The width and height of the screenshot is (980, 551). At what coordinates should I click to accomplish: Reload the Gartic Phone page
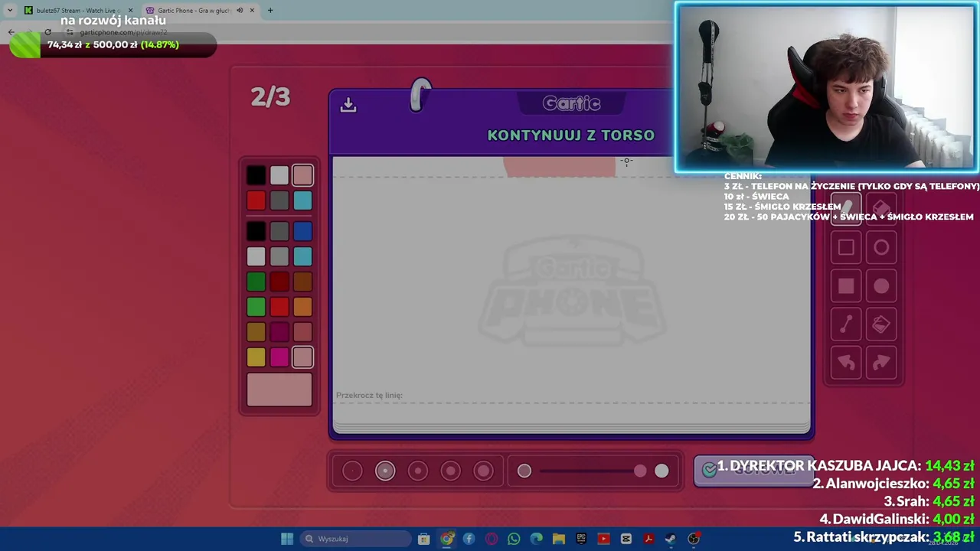click(47, 32)
